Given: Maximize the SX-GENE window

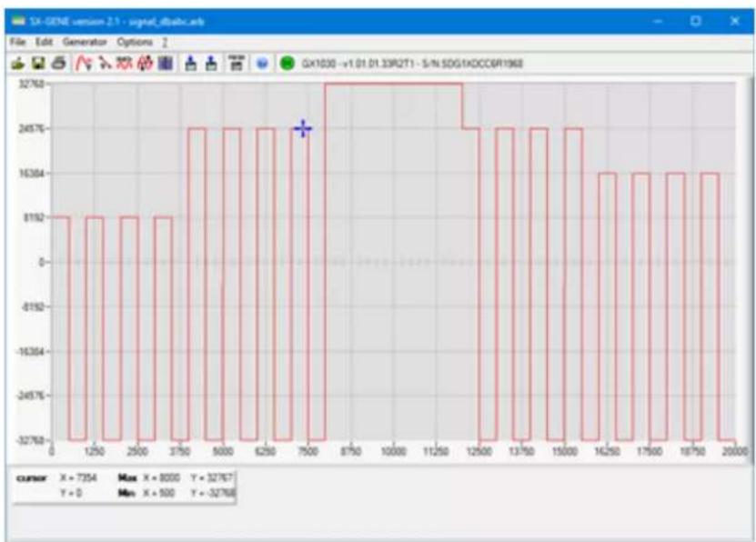Looking at the screenshot, I should point(695,21).
